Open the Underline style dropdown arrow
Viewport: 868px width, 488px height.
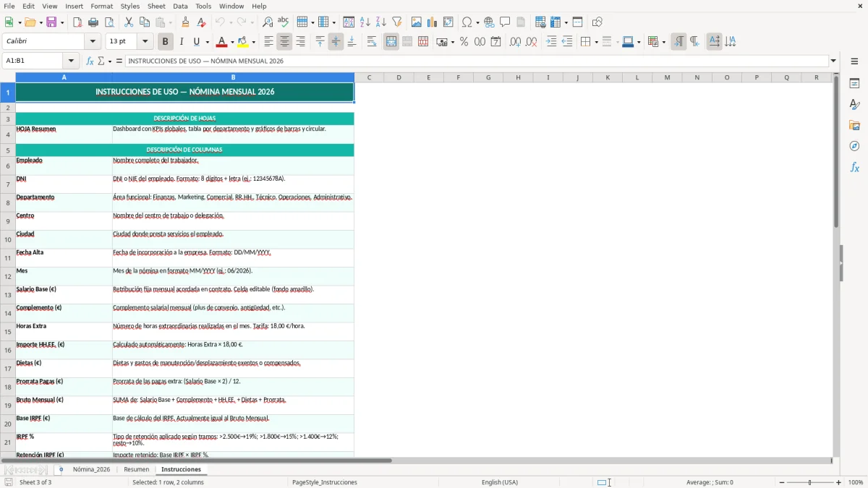tap(206, 42)
